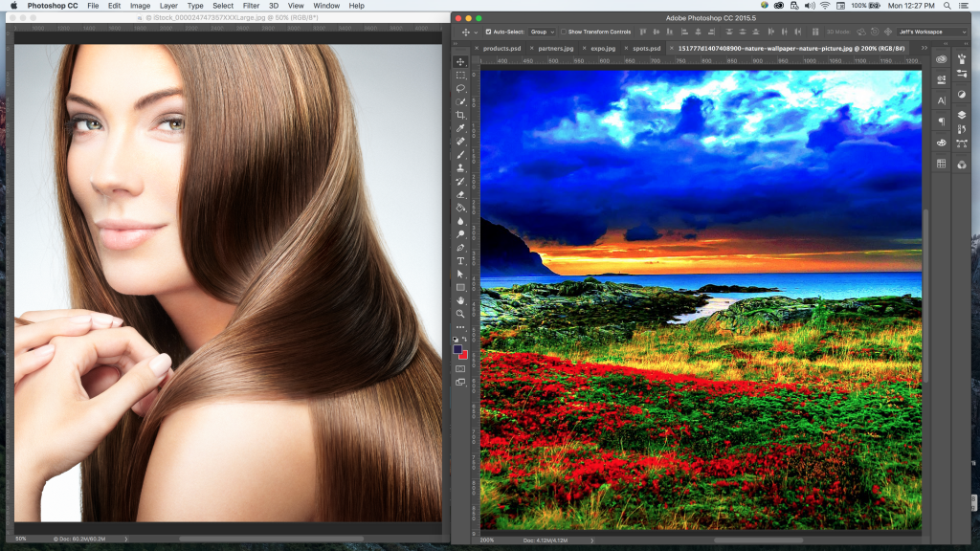Select the Zoom magnifier tool
This screenshot has width=980, height=551.
[460, 313]
